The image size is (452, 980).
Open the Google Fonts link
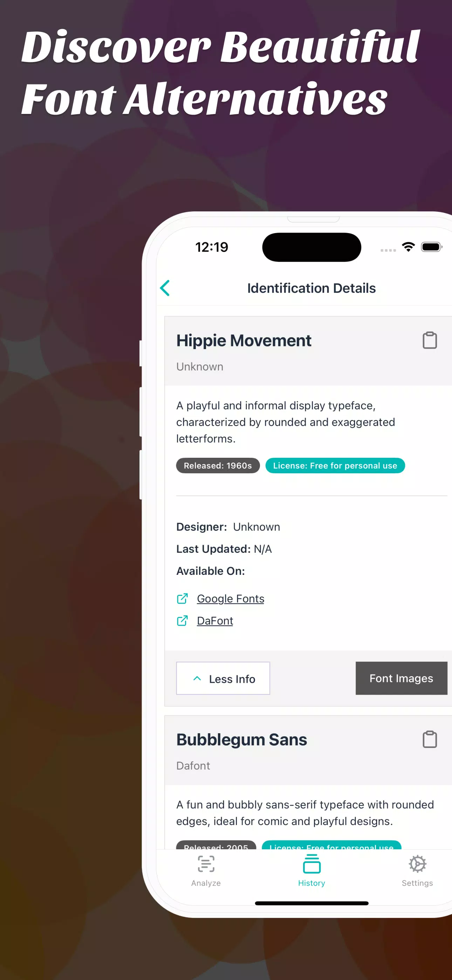point(230,598)
